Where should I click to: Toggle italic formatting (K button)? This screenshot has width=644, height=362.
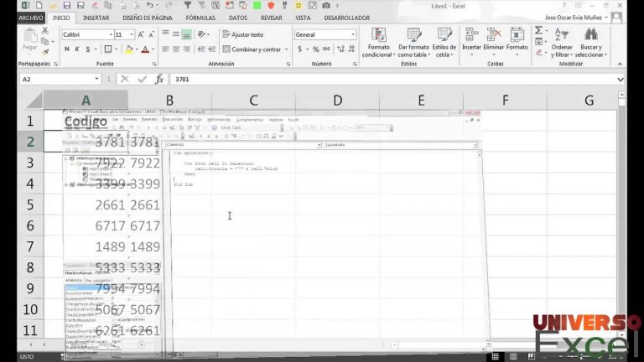[77, 49]
